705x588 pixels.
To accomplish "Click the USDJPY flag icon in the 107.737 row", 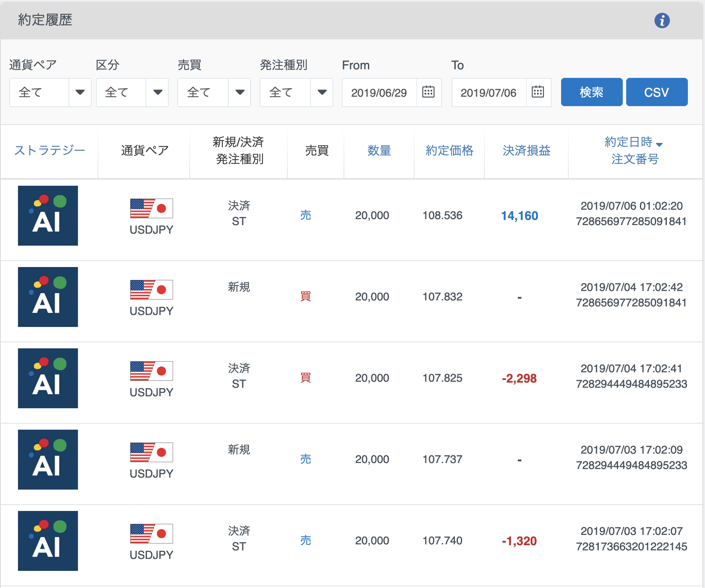I will click(152, 452).
